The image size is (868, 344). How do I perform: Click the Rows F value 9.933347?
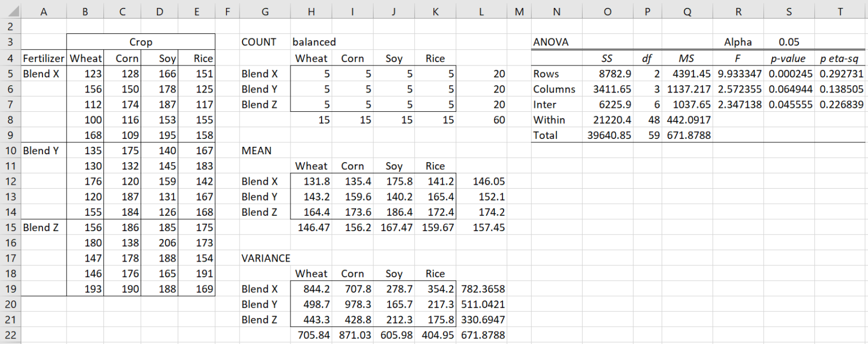[738, 73]
